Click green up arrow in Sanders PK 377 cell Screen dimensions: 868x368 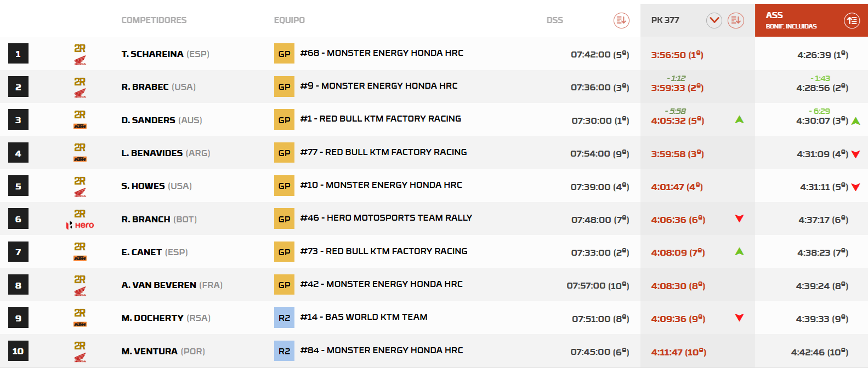tap(739, 119)
